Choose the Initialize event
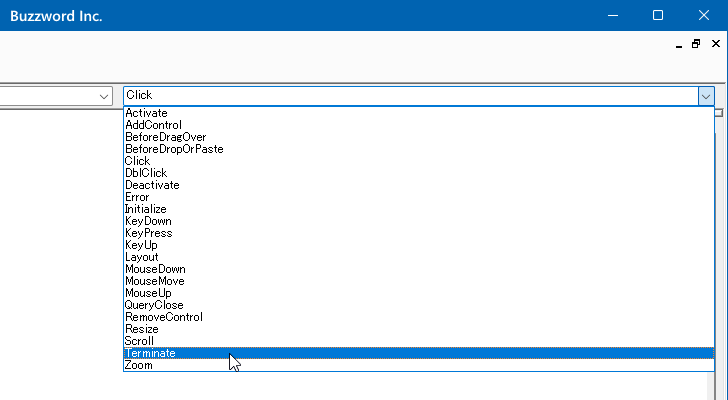The height and width of the screenshot is (400, 728). [x=419, y=209]
